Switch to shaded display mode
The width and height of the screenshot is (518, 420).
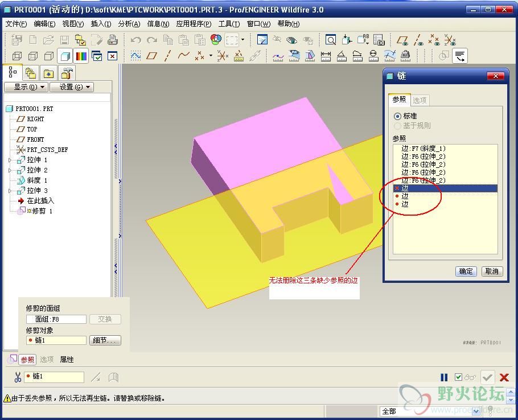[x=65, y=56]
